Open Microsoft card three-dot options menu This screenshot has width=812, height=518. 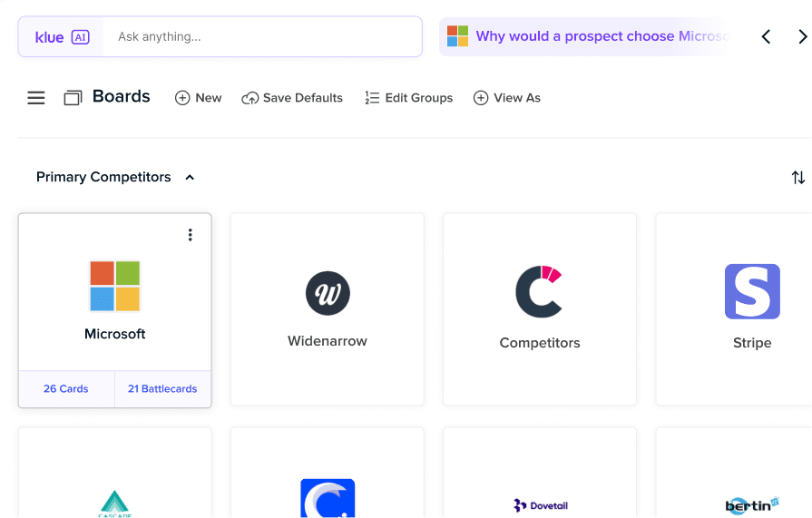[190, 235]
